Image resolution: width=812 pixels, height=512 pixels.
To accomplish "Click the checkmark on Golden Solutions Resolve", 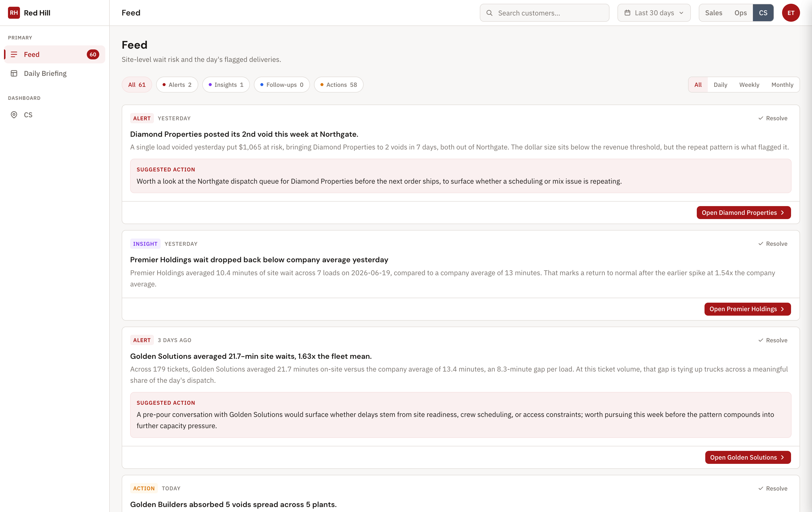I will (761, 340).
